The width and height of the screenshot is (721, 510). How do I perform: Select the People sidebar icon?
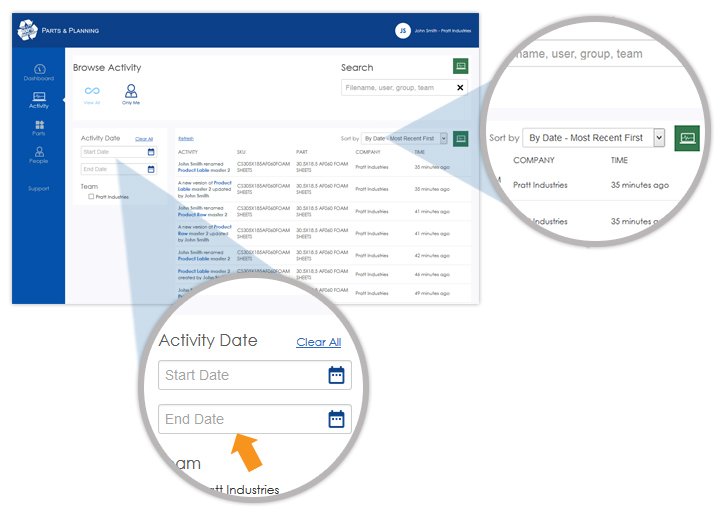coord(38,153)
